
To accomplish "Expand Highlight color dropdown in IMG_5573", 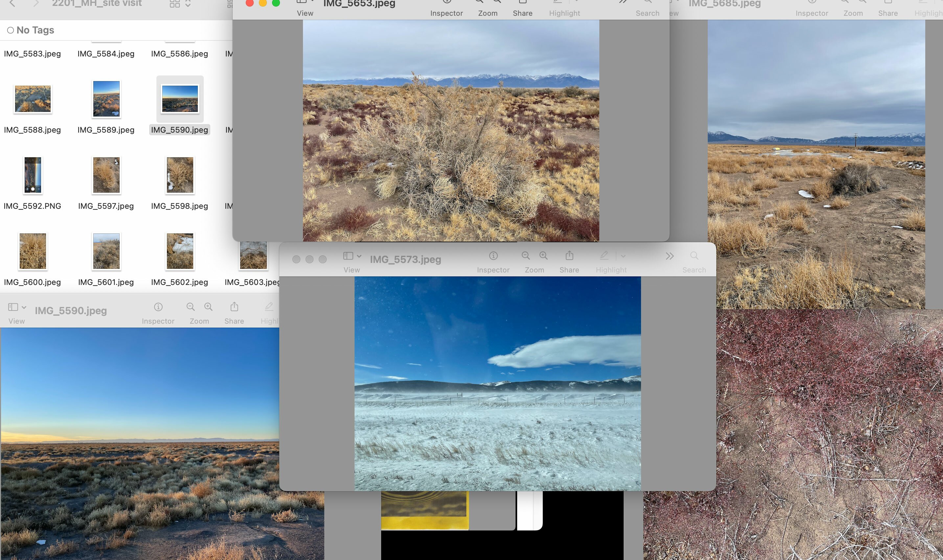I will tap(623, 256).
